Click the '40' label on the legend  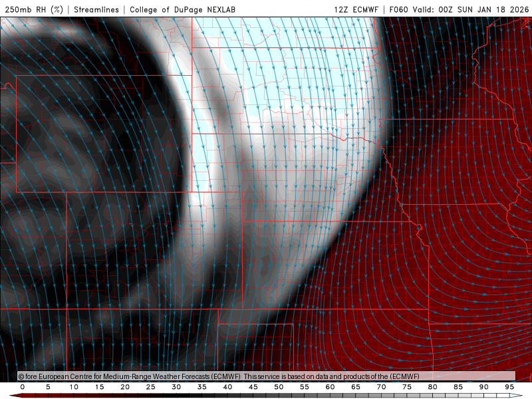click(227, 387)
